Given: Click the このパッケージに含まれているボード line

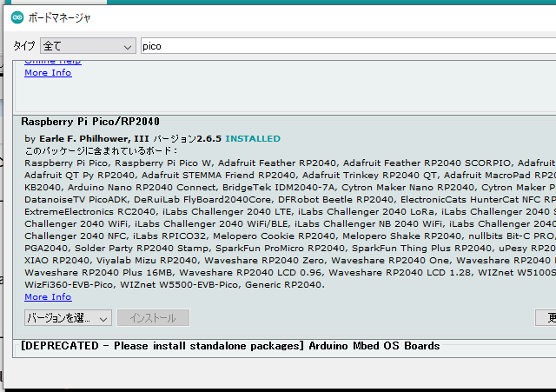Looking at the screenshot, I should click(x=101, y=150).
